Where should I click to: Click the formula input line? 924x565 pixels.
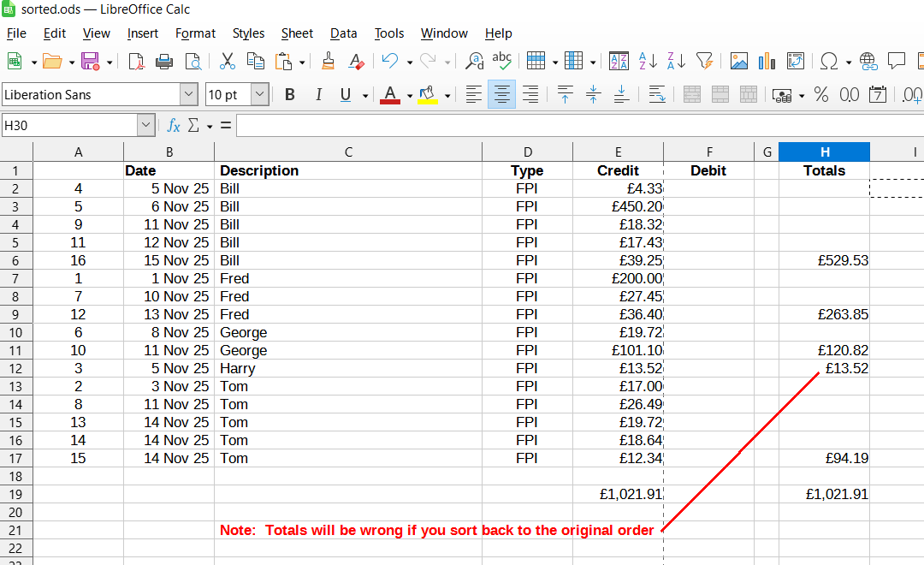click(580, 125)
